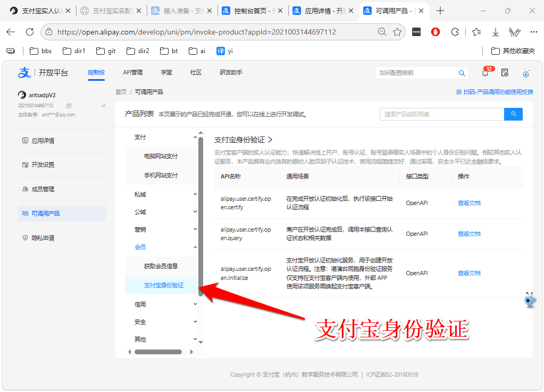Click the blue product search button
This screenshot has width=544, height=392.
coord(514,114)
